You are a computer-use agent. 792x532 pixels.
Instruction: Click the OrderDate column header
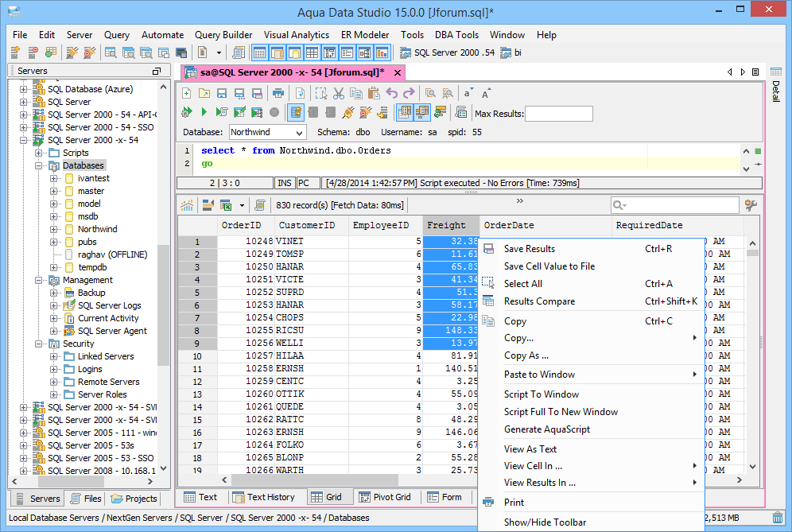pyautogui.click(x=545, y=225)
